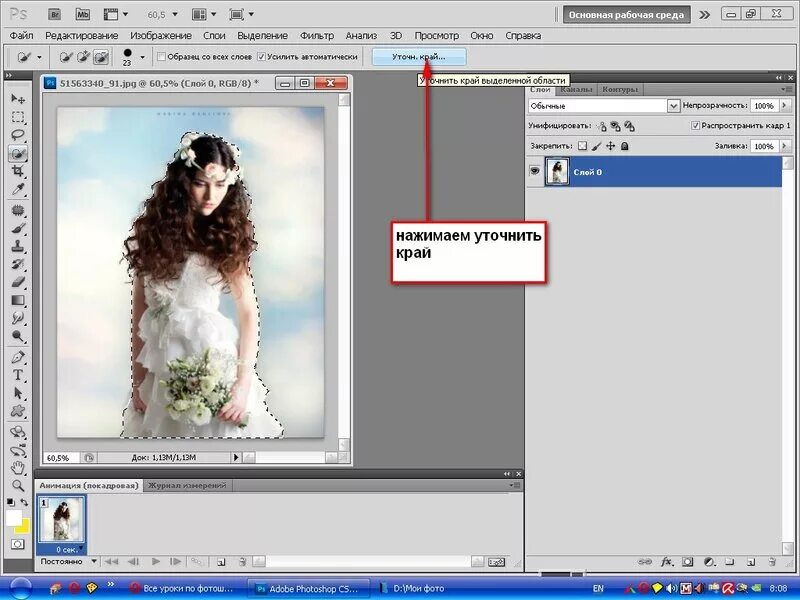Screen dimensions: 800x600
Task: Open the Фильтр menu
Action: pos(316,36)
